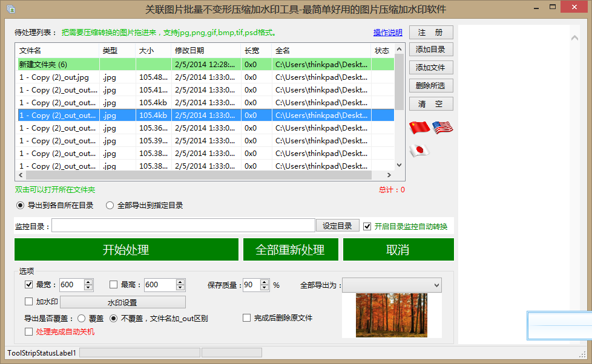The width and height of the screenshot is (592, 364).
Task: Decrease the 最宽 width spinner value
Action: point(88,288)
